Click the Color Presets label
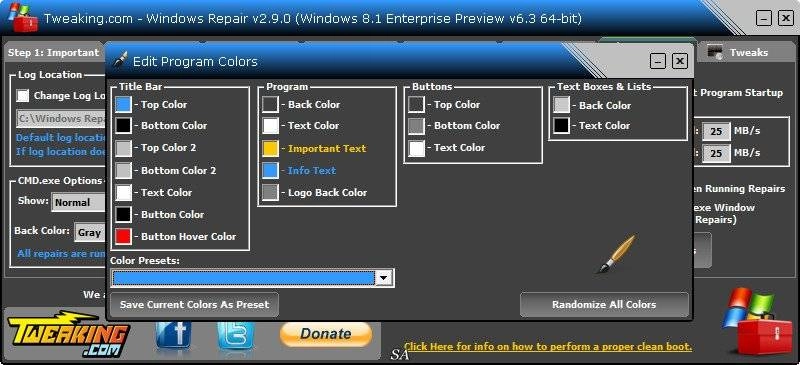 point(144,261)
